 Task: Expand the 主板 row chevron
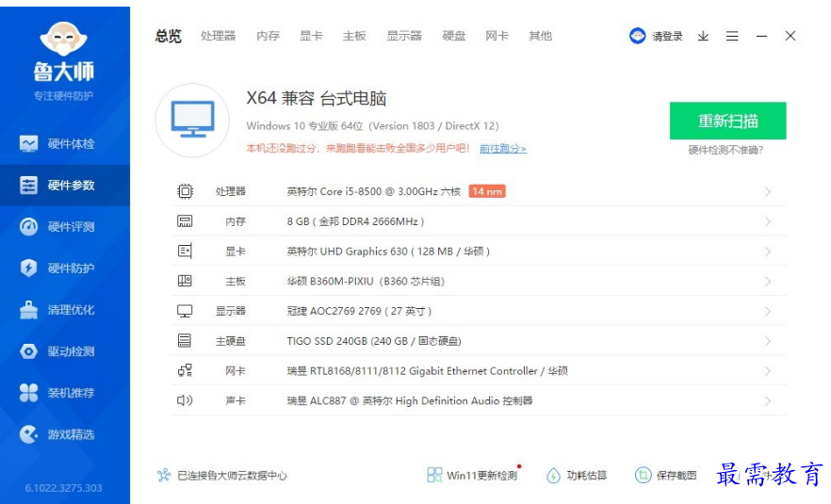point(768,282)
